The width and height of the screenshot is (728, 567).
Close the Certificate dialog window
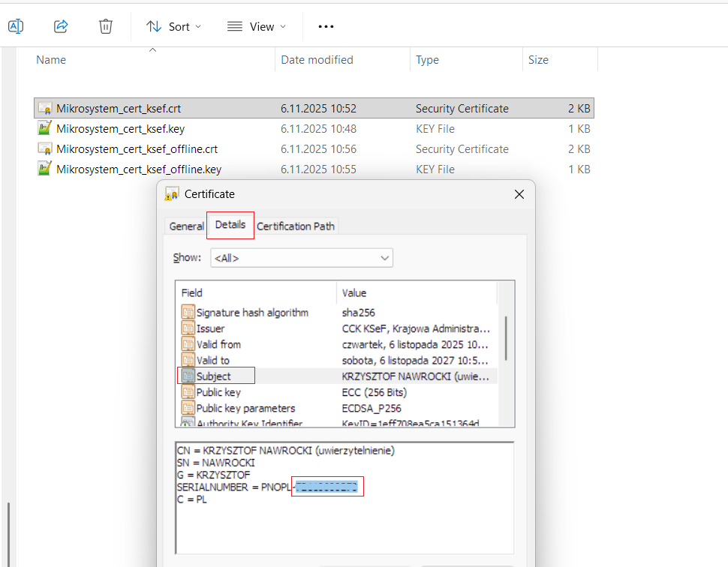pyautogui.click(x=519, y=194)
